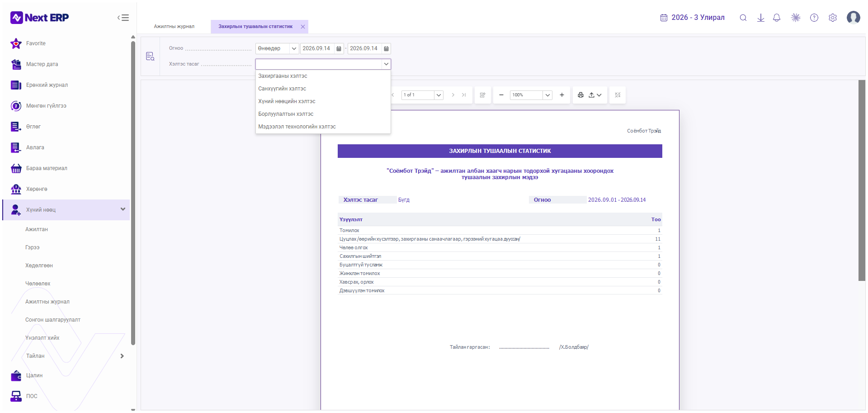The width and height of the screenshot is (868, 413).
Task: Open the page number 1 of 1 dropdown
Action: (438, 95)
